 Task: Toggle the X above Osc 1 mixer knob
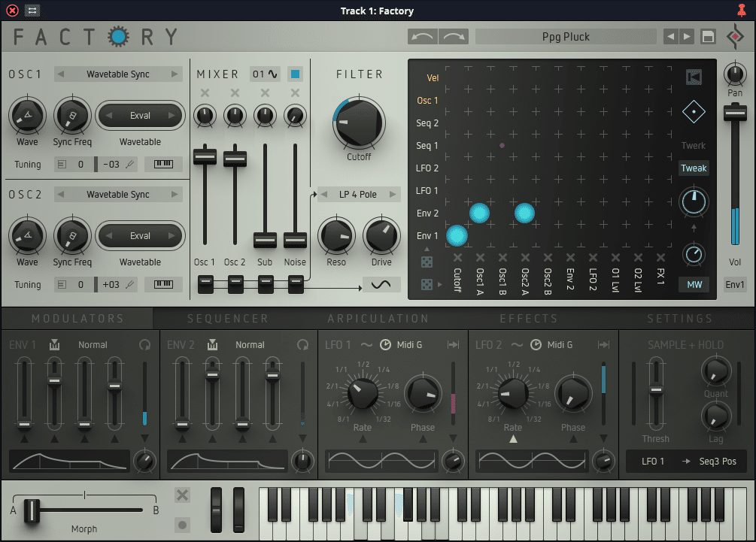(x=205, y=93)
